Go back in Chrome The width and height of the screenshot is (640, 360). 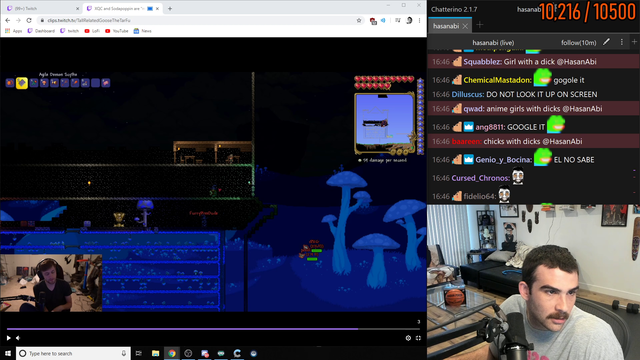click(8, 20)
